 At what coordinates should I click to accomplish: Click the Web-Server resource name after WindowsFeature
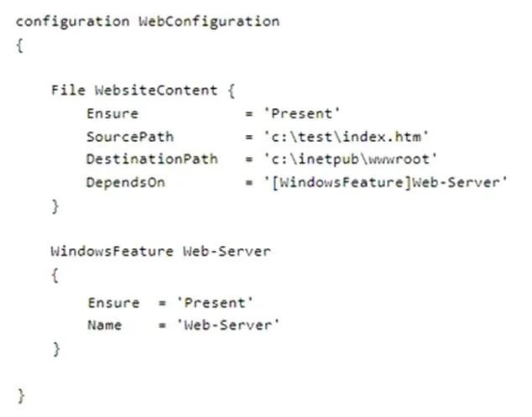(227, 252)
